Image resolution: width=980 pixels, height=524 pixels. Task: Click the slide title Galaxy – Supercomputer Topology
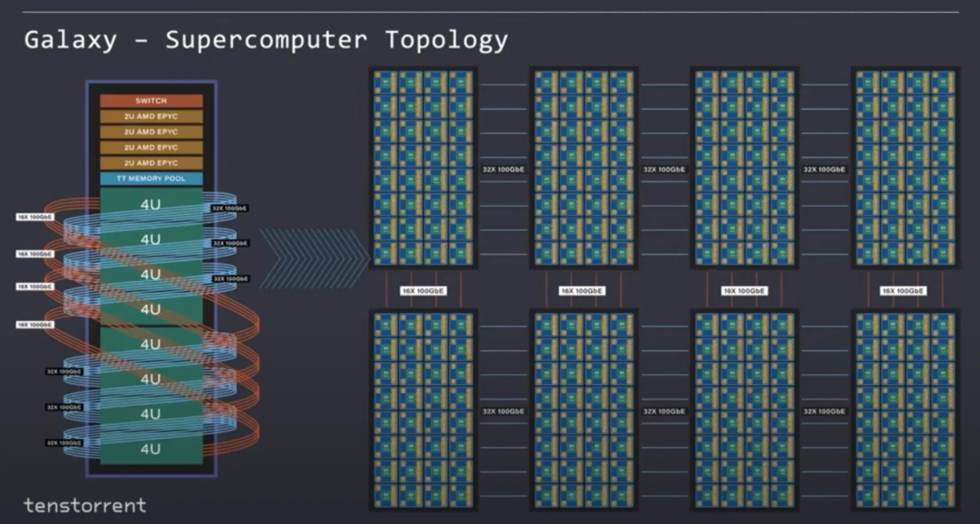click(x=266, y=40)
